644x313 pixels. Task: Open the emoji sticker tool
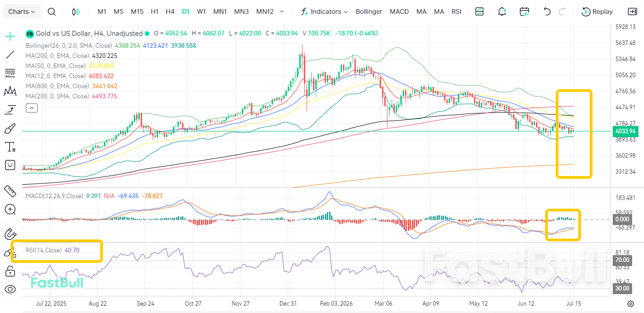(10, 165)
